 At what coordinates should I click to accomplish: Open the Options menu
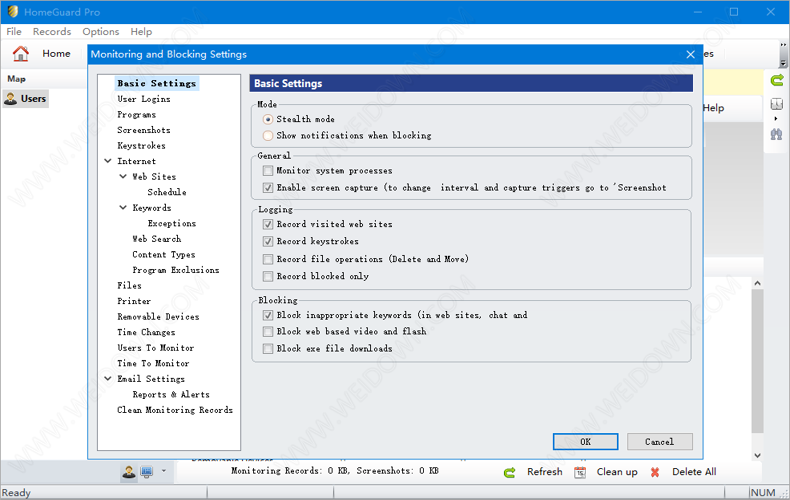tap(101, 31)
